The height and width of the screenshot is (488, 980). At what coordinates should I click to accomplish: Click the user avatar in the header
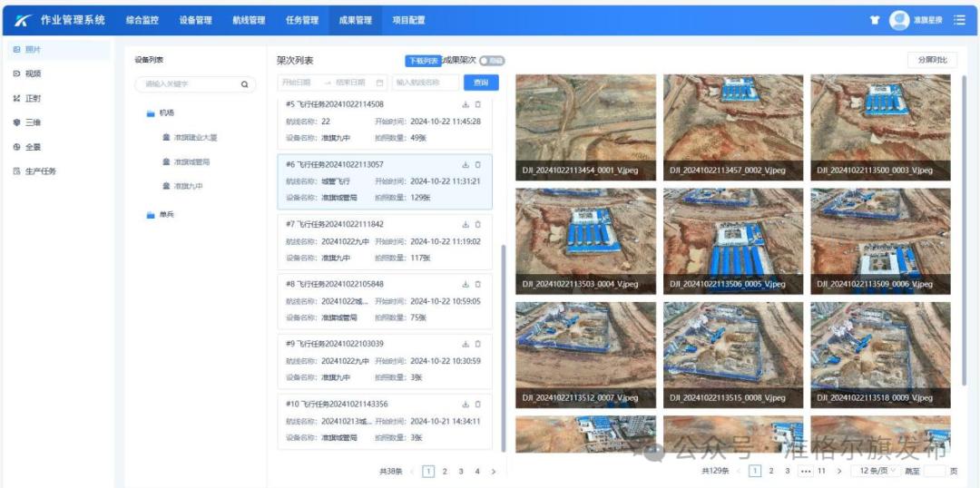899,20
